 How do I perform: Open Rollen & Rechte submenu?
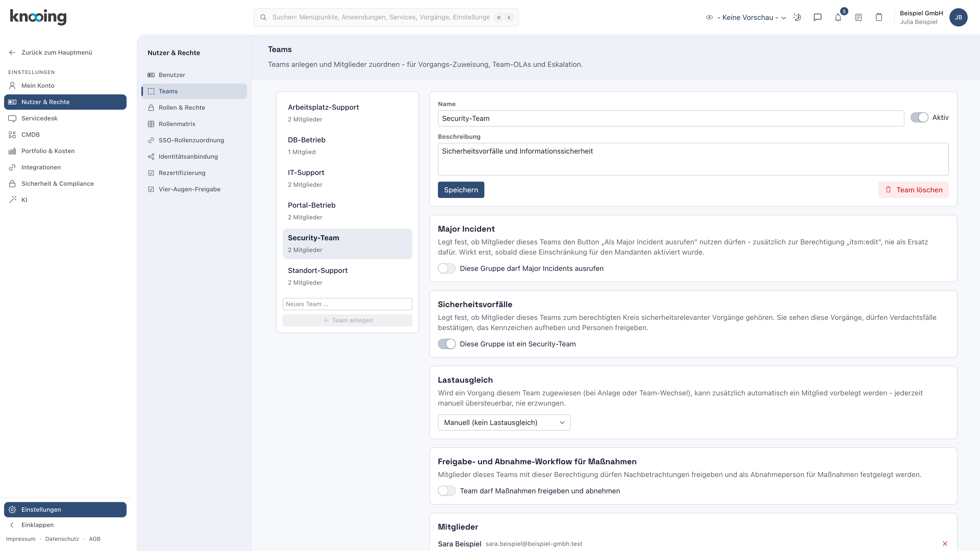(x=194, y=108)
